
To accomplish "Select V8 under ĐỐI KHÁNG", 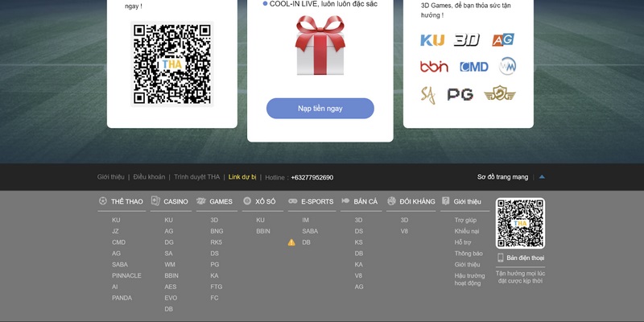I will coord(405,231).
